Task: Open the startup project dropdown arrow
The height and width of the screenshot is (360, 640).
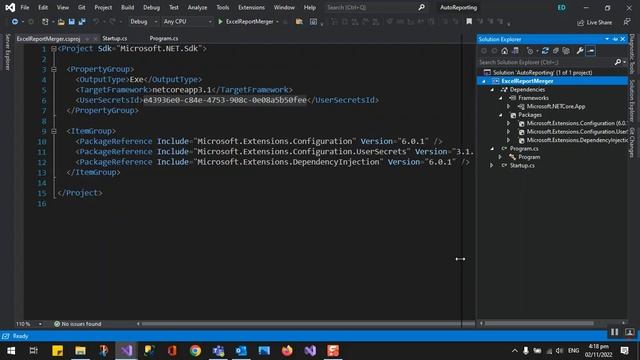Action: [x=278, y=22]
